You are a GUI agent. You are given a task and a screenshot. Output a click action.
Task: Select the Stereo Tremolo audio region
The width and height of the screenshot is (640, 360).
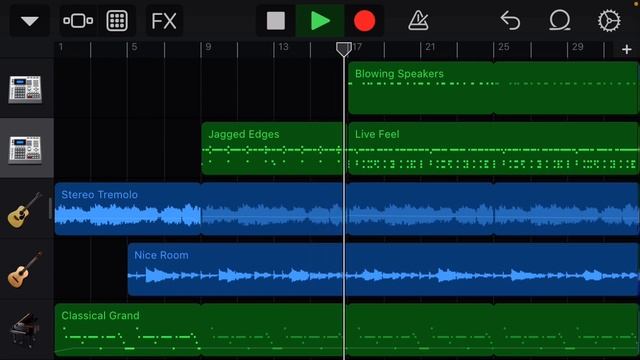click(x=347, y=209)
